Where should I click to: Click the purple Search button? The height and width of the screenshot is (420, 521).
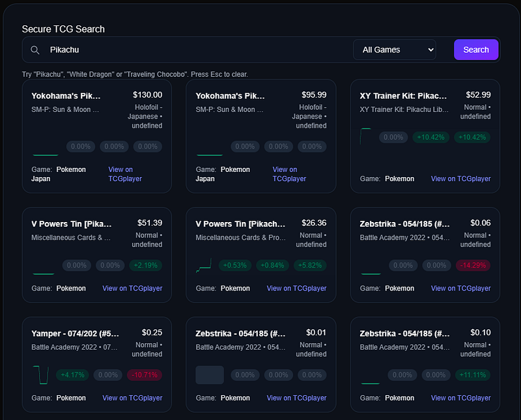[x=476, y=50]
